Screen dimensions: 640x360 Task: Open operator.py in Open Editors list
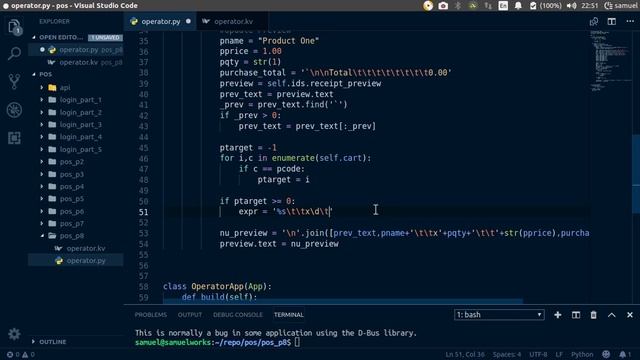pos(76,50)
